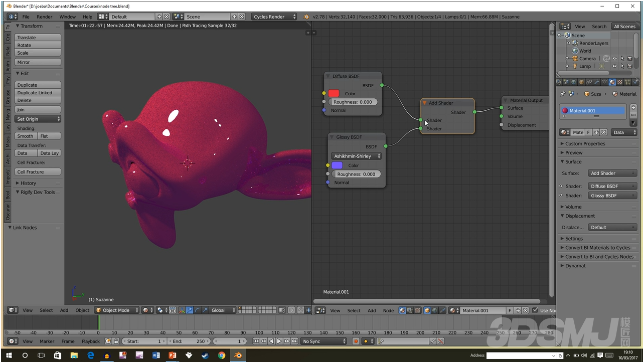Click the Diffuse BSDF Roughness slider
This screenshot has width=644, height=363.
point(353,102)
